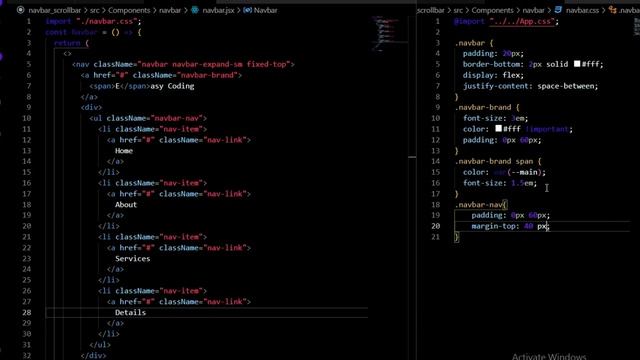Place cursor on the "Details" link text

130,312
